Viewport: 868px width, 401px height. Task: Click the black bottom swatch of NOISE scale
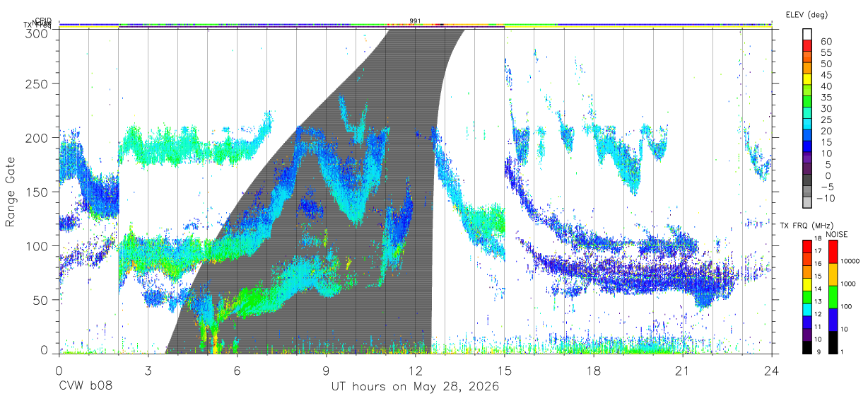pos(833,342)
